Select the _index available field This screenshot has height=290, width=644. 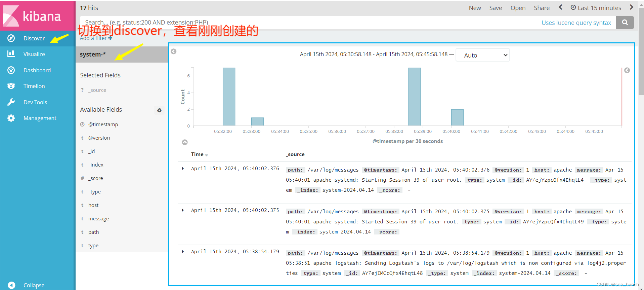(96, 165)
